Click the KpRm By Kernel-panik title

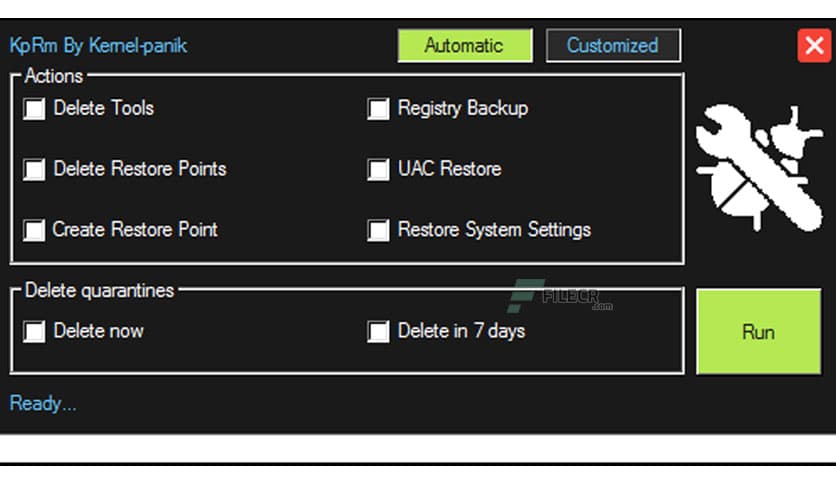click(98, 45)
